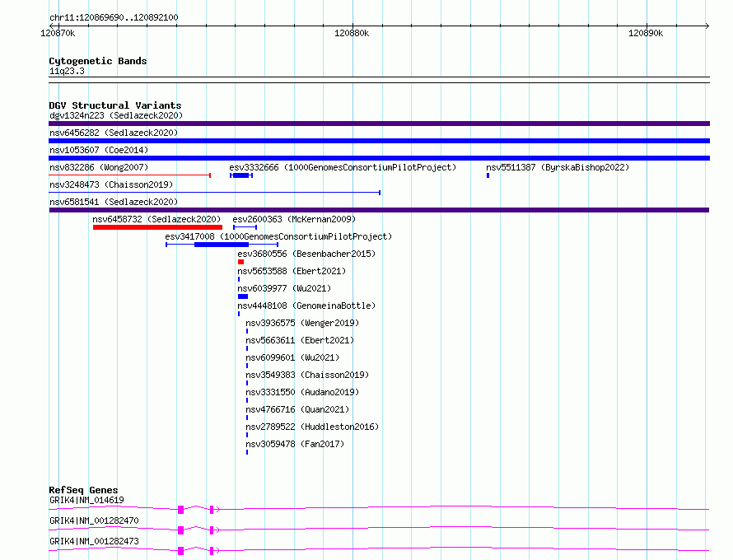Open the GRIK4|NM_001282470 transcript label
This screenshot has width=733, height=560.
coord(94,520)
